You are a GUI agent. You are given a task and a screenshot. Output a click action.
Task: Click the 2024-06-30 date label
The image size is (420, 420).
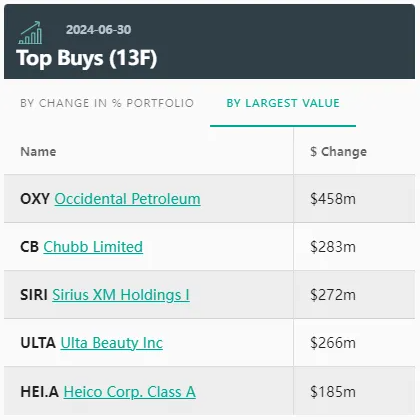click(x=99, y=30)
